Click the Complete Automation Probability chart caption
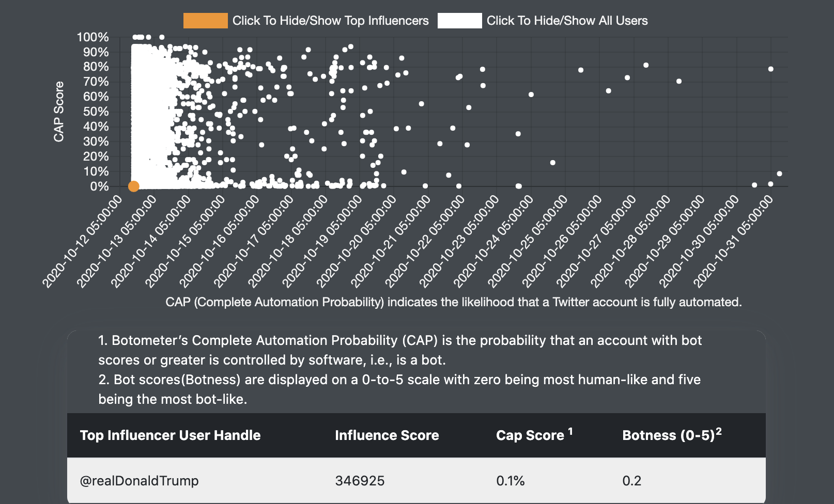Screen dimensions: 834x504 453,302
